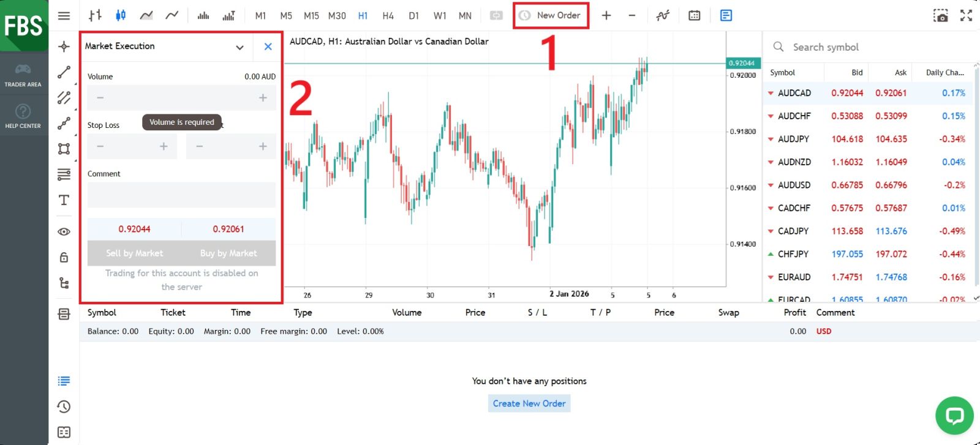
Task: Switch to the M15 timeframe
Action: click(311, 15)
